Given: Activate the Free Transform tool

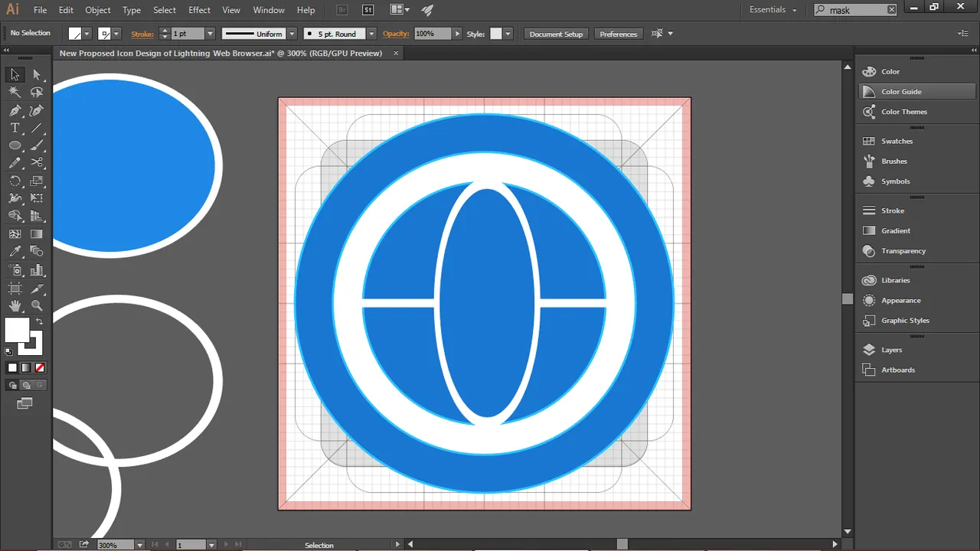Looking at the screenshot, I should pyautogui.click(x=37, y=199).
